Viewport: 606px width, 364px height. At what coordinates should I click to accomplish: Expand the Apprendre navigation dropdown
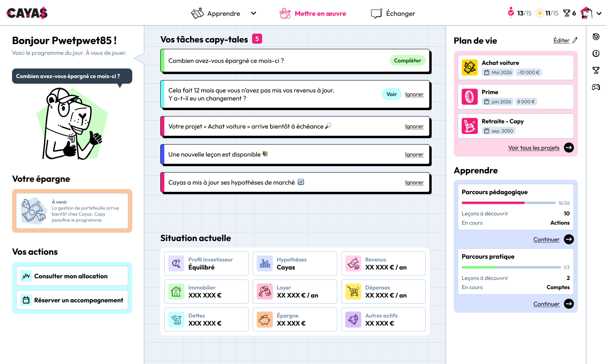(x=254, y=13)
